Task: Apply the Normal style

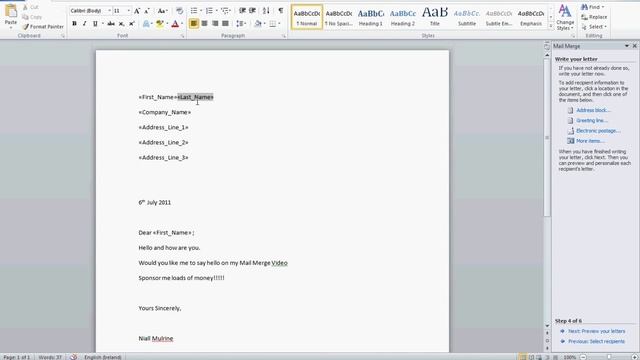Action: pyautogui.click(x=307, y=17)
